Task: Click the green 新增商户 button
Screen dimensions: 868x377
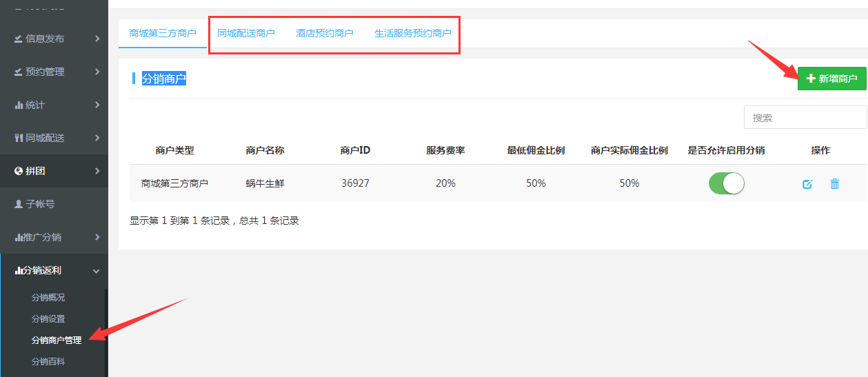Action: pyautogui.click(x=831, y=79)
